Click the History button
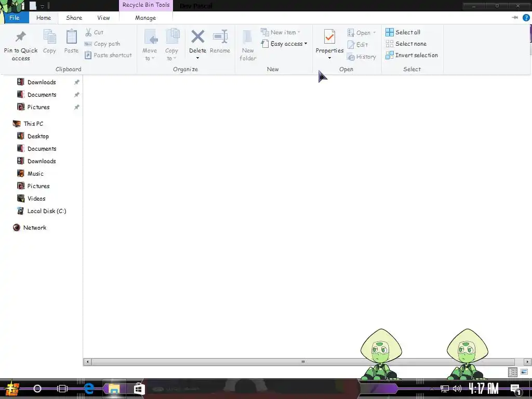The image size is (532, 399). click(362, 57)
